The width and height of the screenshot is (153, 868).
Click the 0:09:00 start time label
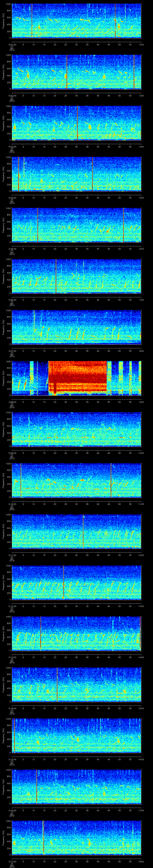[12, 453]
